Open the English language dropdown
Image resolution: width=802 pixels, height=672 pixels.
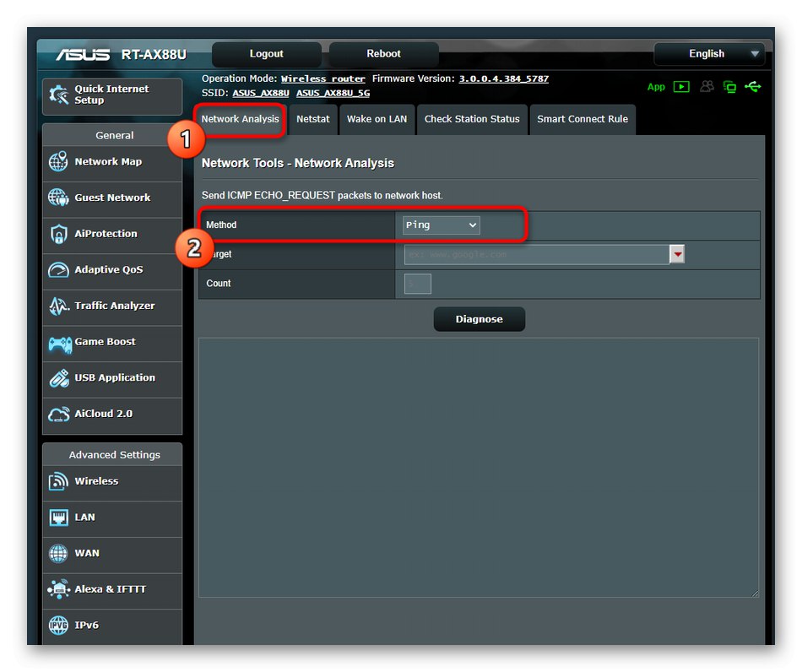coord(710,54)
